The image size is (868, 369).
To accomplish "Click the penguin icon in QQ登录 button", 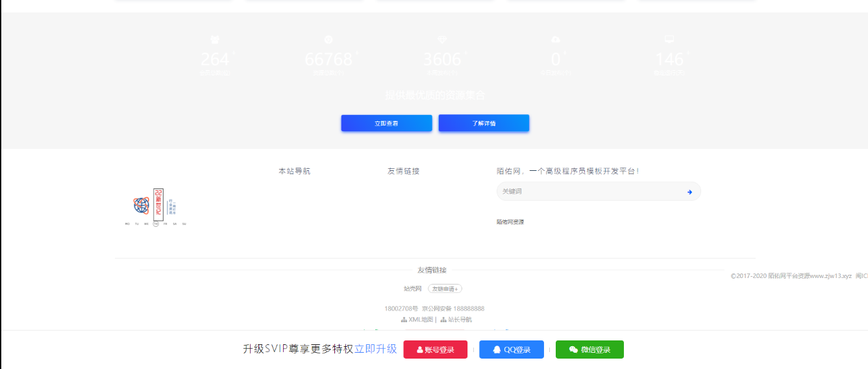I will tap(497, 350).
